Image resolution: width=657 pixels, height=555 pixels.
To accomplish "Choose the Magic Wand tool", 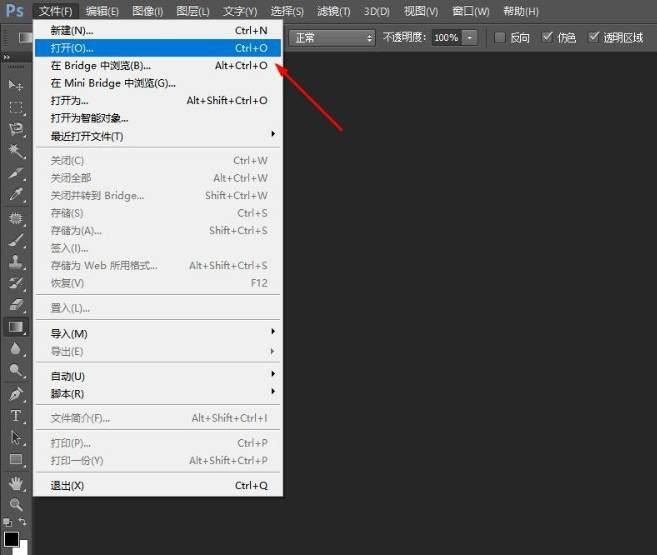I will pos(16,151).
